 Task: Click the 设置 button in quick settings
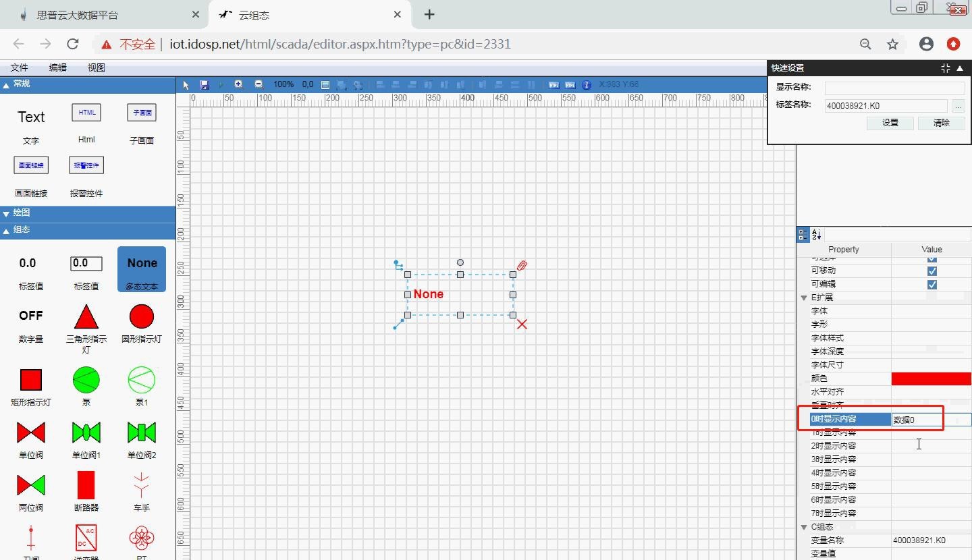tap(890, 123)
